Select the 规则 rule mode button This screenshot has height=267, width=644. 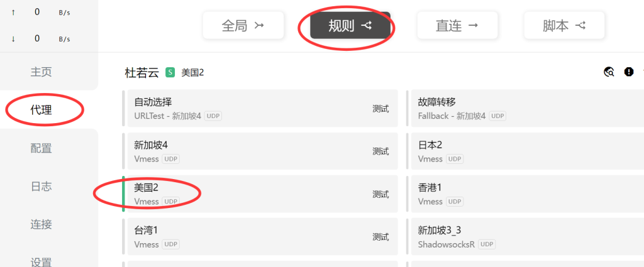point(350,25)
